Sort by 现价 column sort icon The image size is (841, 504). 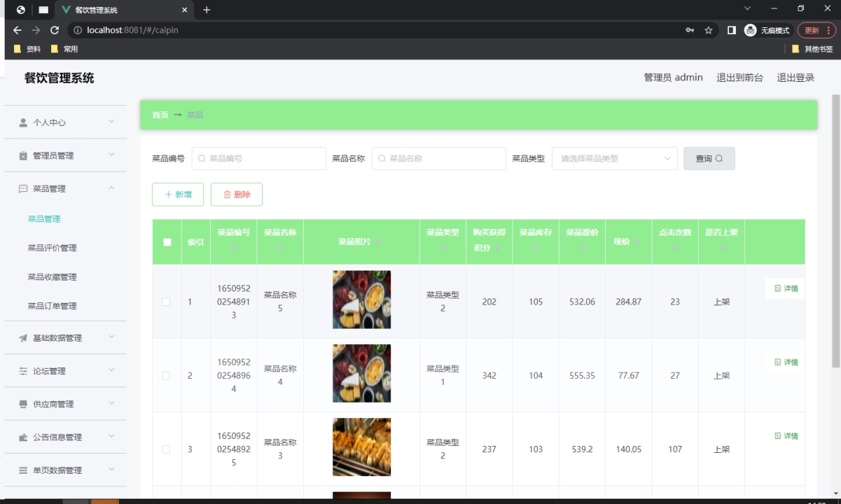click(637, 241)
